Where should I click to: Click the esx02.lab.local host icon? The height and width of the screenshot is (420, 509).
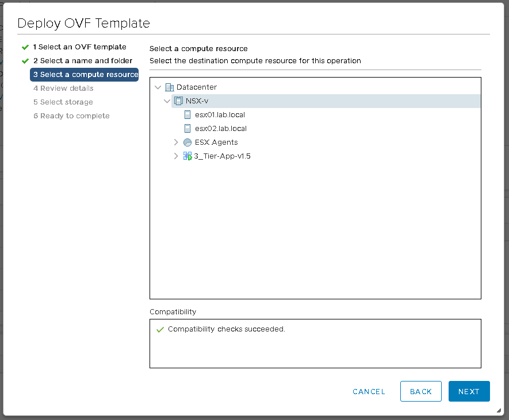click(x=187, y=129)
